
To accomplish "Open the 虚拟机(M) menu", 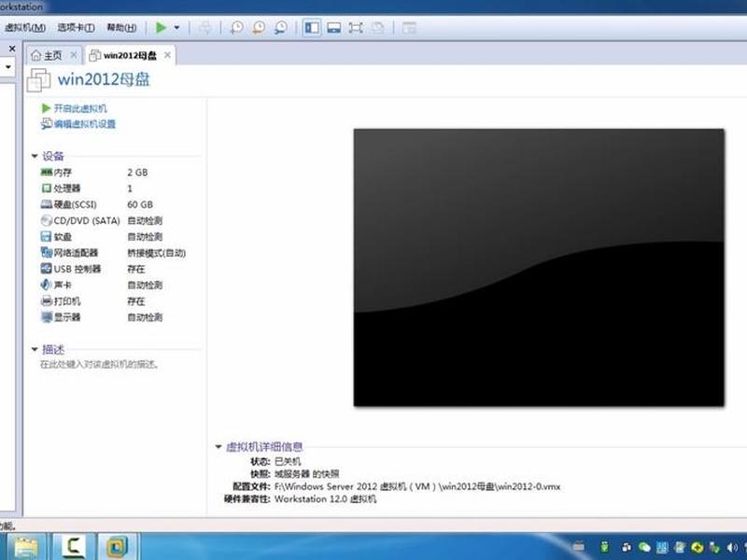I will (25, 28).
